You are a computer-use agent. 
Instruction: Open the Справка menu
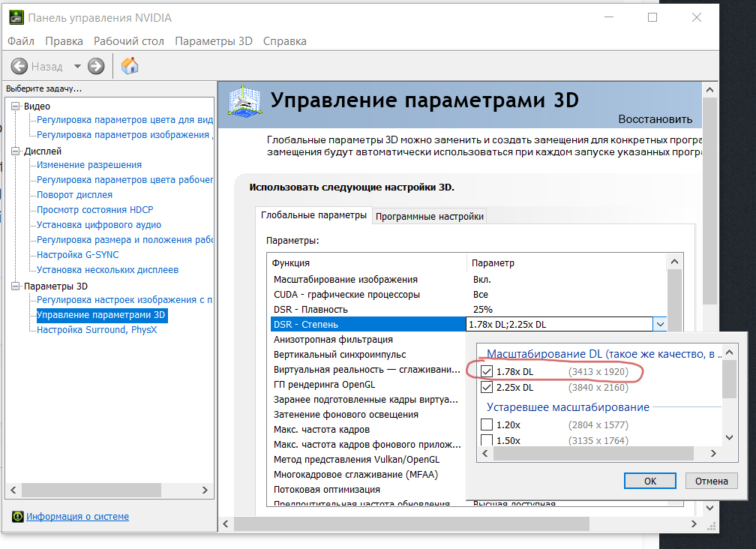point(284,41)
